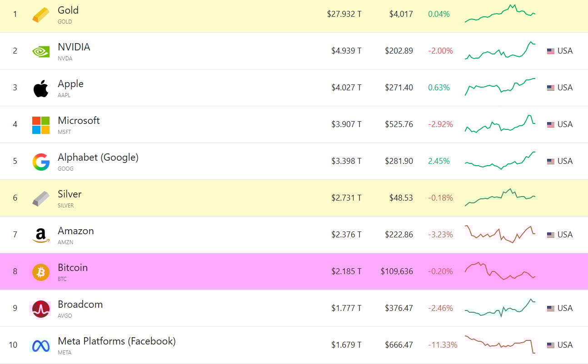Click Gold's price chart sparkline
Screen dimensions: 588x364
point(500,14)
